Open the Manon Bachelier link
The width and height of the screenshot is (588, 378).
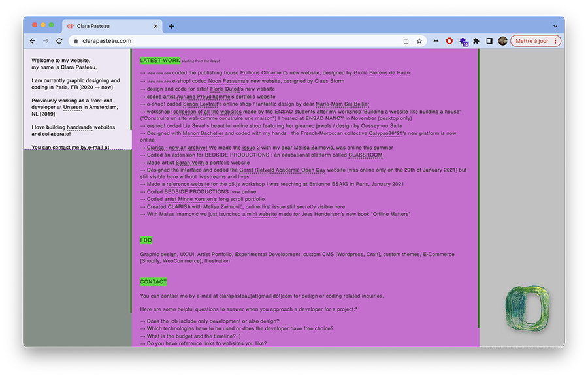(203, 133)
